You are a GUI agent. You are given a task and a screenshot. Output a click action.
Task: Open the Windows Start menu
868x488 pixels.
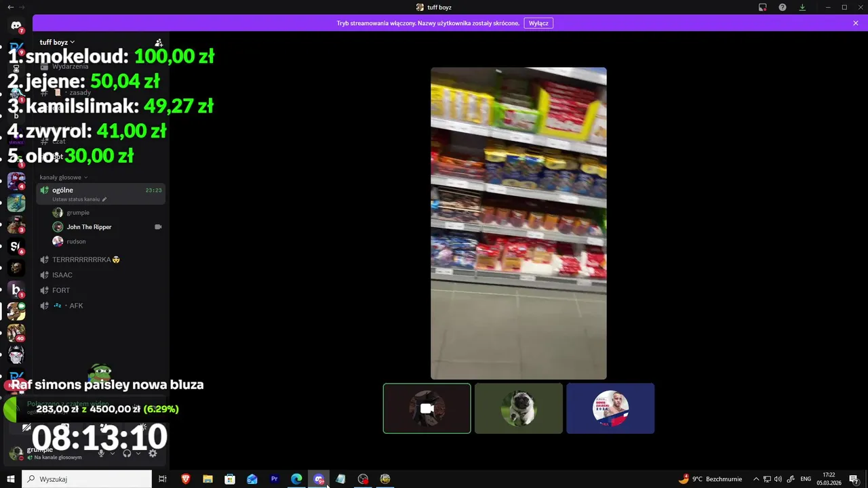[x=11, y=479]
